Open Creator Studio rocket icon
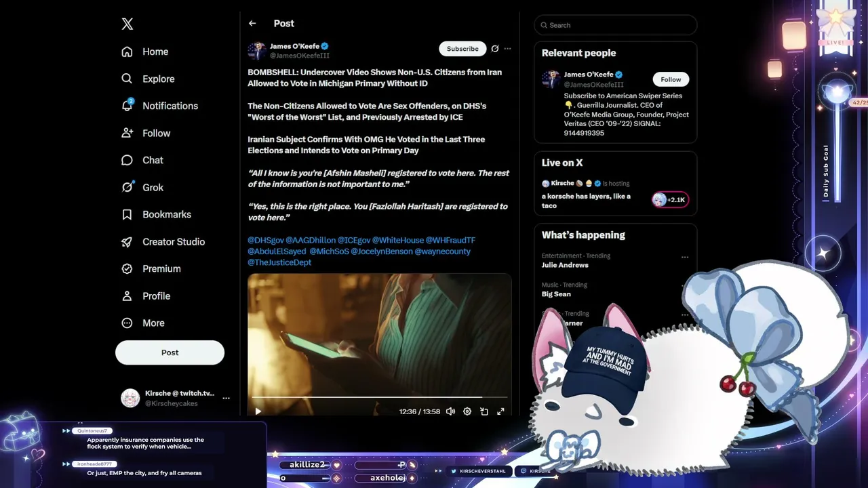The image size is (868, 488). (127, 241)
